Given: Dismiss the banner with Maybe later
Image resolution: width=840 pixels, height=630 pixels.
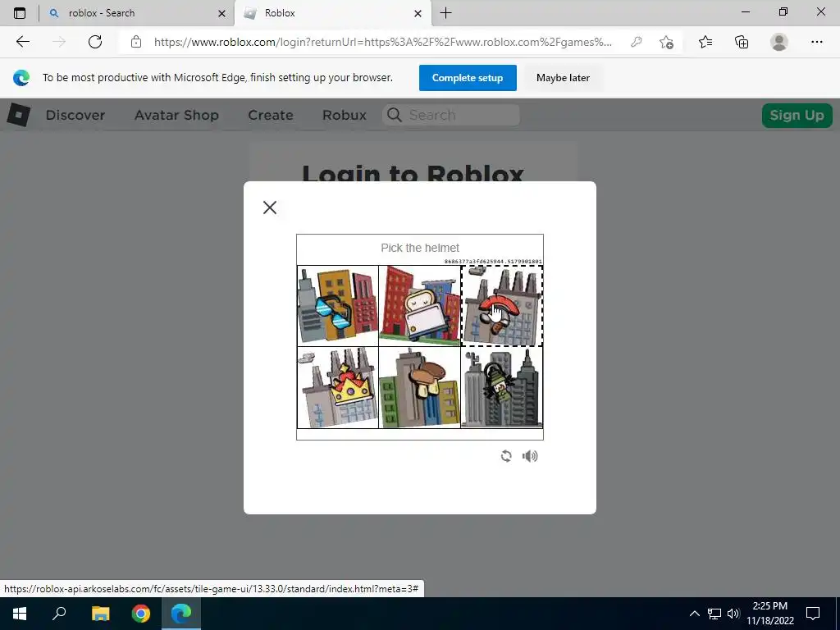Looking at the screenshot, I should (563, 78).
